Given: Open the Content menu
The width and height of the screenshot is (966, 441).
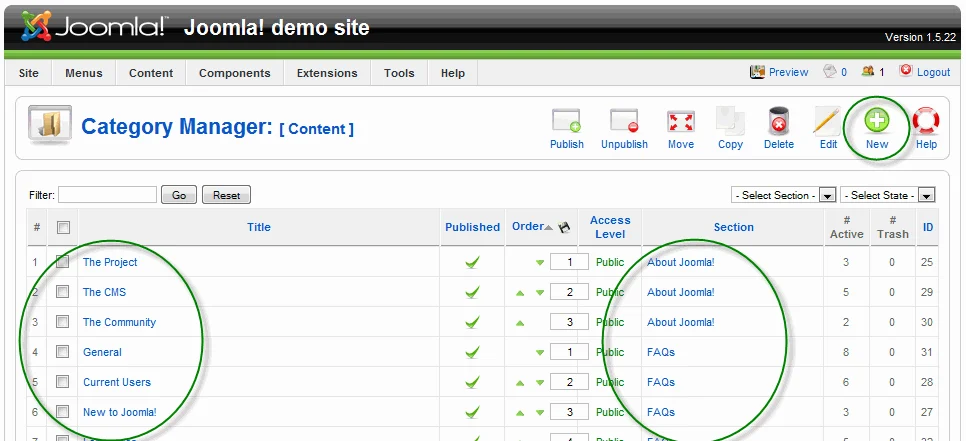Looking at the screenshot, I should tap(151, 73).
